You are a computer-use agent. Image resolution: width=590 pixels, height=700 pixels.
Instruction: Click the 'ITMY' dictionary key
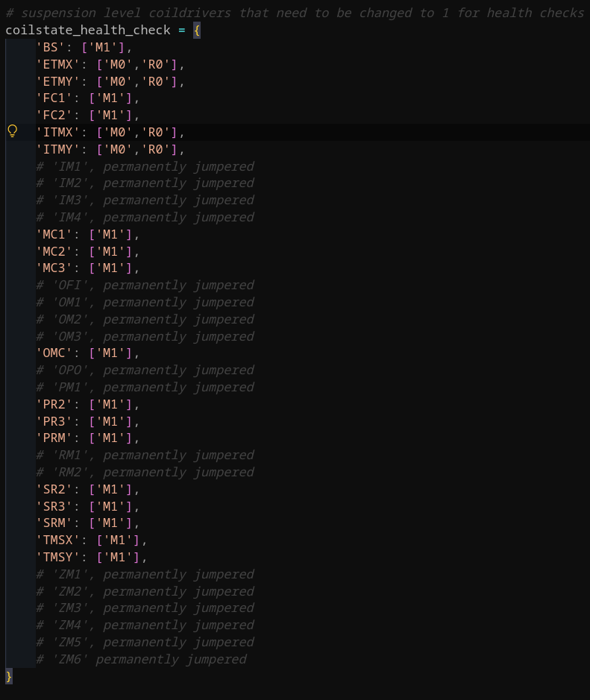[58, 149]
